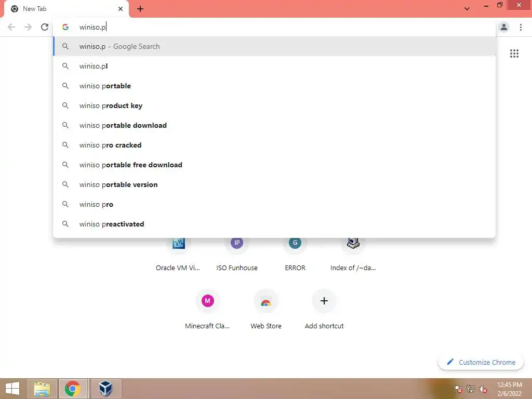The height and width of the screenshot is (399, 532).
Task: Reload the current page
Action: (45, 27)
